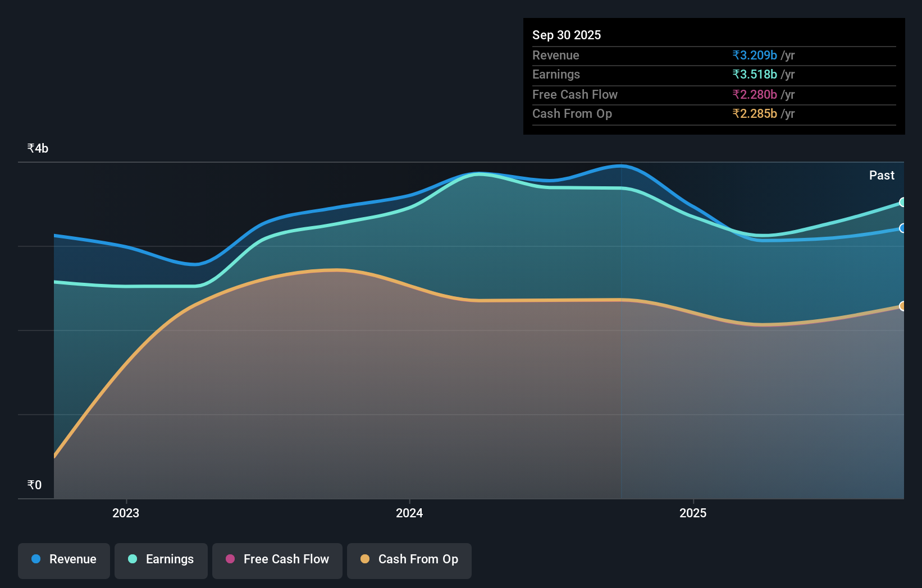This screenshot has height=588, width=922.
Task: Click the Earnings value ₹3.518b
Action: pos(755,74)
